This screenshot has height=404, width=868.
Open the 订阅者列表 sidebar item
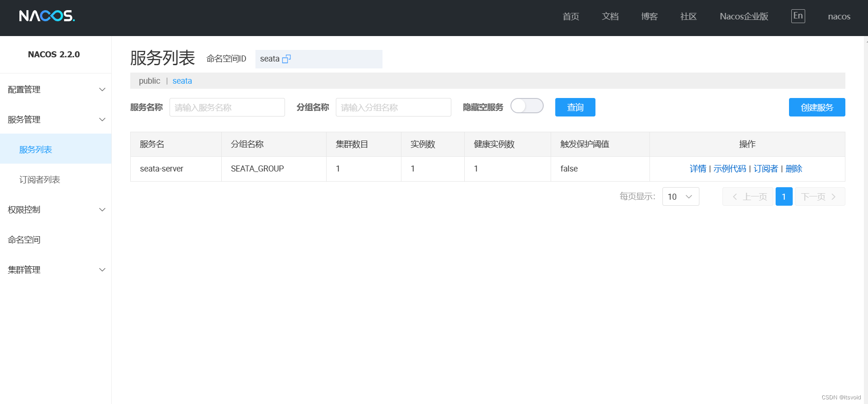click(55, 179)
